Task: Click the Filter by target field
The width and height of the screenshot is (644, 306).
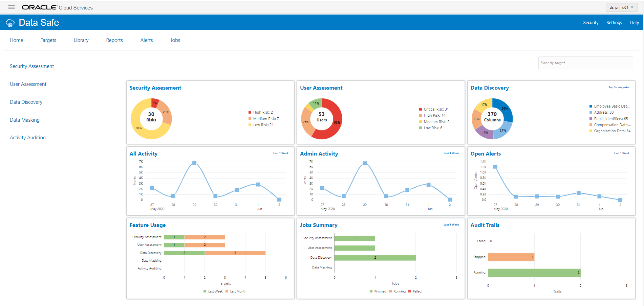Action: coord(585,63)
